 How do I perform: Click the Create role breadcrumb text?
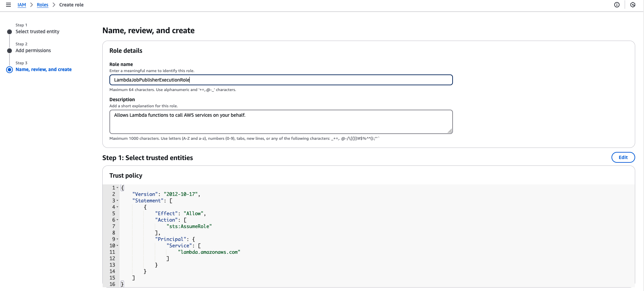point(71,5)
